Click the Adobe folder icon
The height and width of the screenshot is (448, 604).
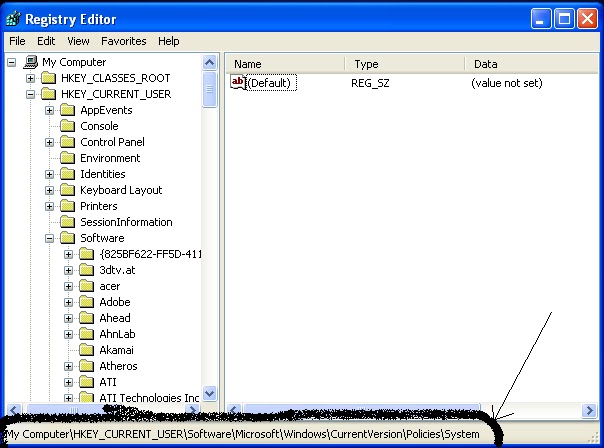tap(87, 302)
